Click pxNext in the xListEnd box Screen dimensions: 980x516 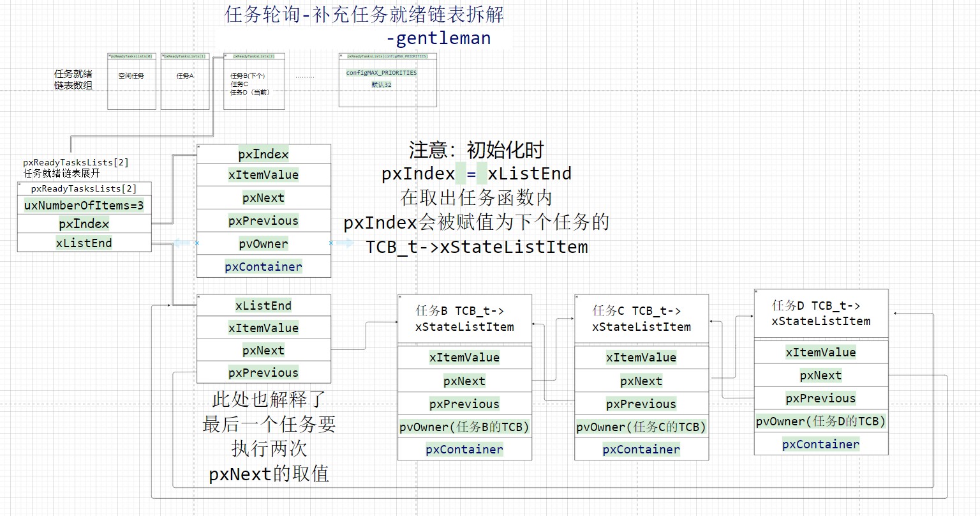(x=264, y=350)
